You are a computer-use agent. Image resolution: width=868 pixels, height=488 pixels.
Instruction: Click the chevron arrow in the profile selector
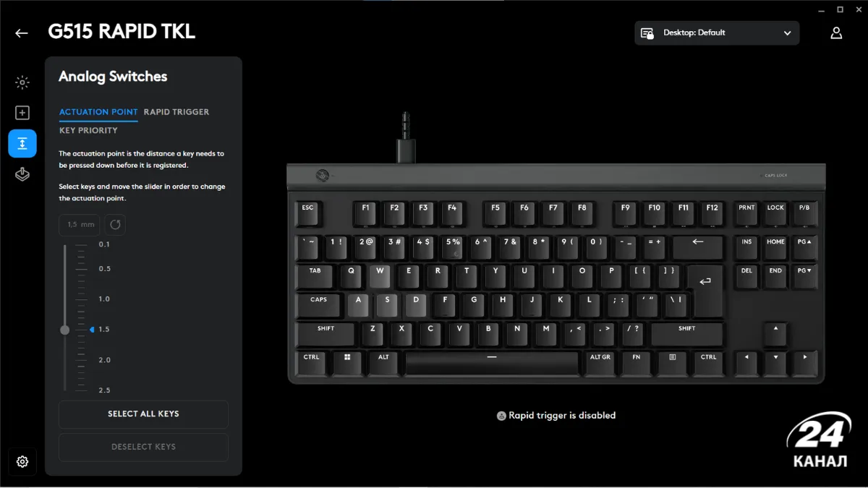787,33
